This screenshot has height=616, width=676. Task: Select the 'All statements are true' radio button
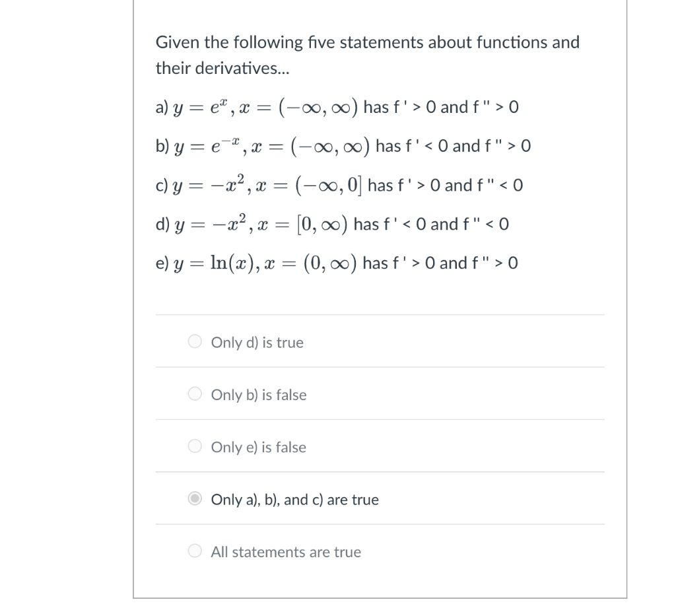click(195, 551)
